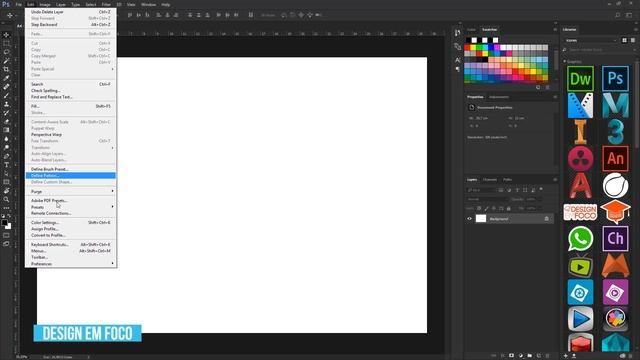Click the Dreamweaver Dw library graphic
Viewport: 640px width, 360px height.
click(580, 78)
